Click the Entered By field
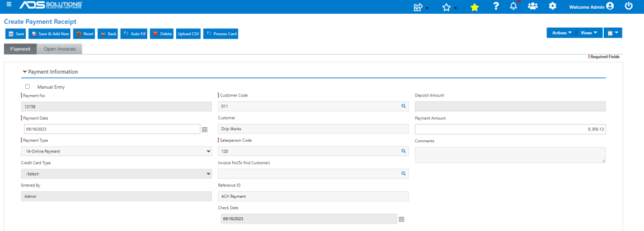This screenshot has height=231, width=644. (116, 196)
